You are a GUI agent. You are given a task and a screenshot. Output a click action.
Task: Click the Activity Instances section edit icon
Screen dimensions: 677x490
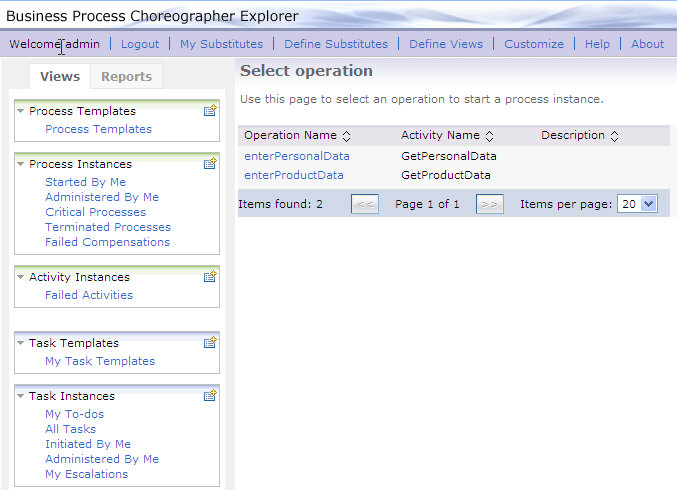[x=210, y=276]
